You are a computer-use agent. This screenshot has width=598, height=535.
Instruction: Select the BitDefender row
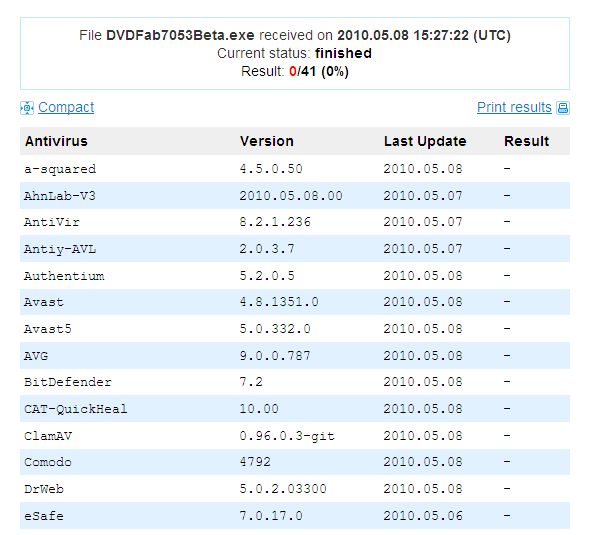[295, 382]
